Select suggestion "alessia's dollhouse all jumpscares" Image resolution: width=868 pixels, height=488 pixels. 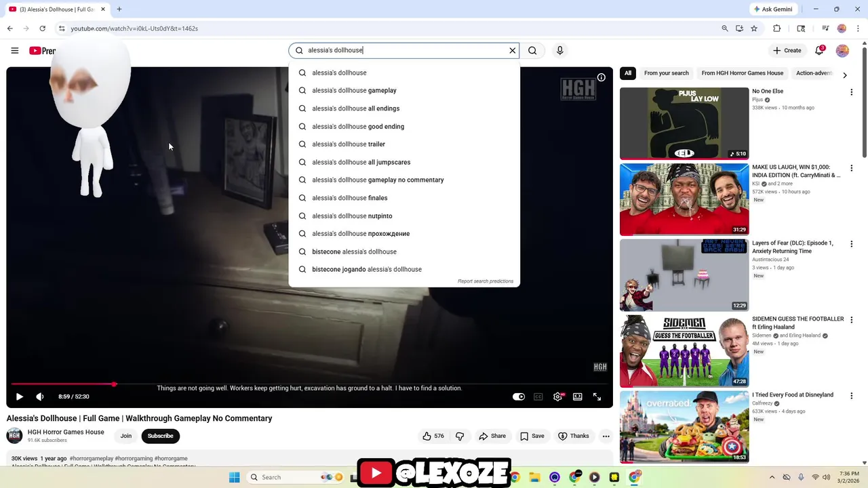pos(404,162)
